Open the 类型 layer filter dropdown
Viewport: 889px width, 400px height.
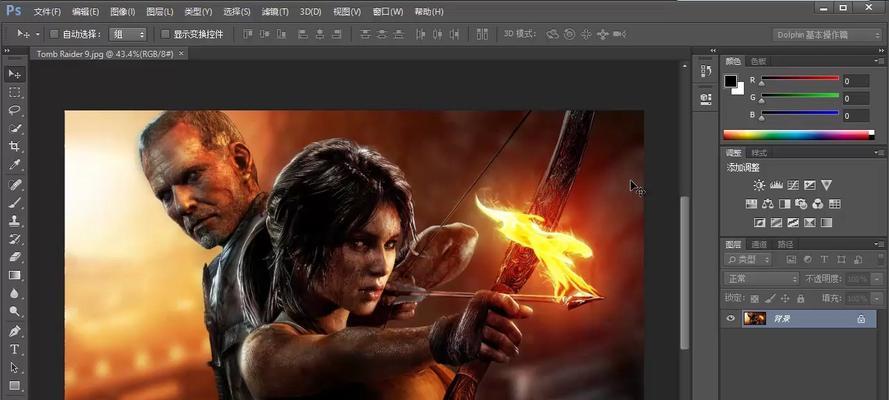click(748, 259)
